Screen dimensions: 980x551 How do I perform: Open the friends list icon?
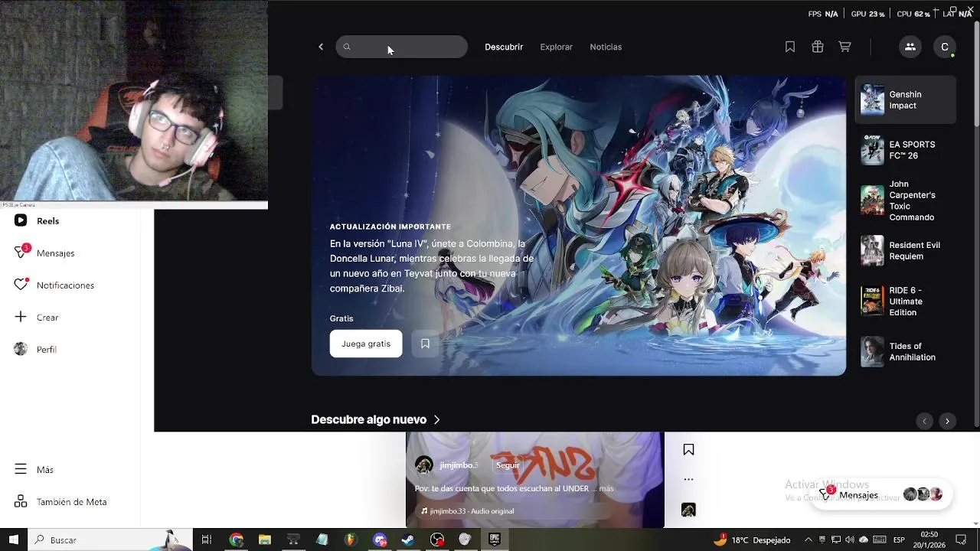910,47
